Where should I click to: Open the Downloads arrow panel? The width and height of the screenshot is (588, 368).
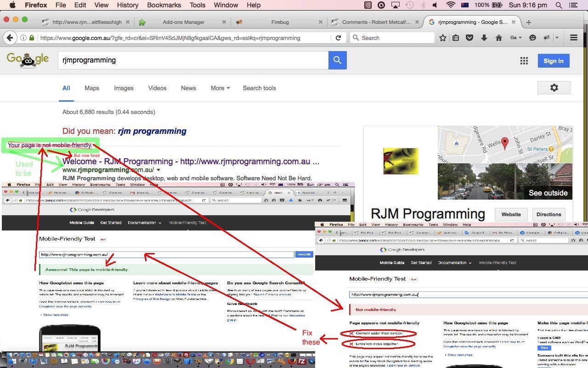(484, 38)
